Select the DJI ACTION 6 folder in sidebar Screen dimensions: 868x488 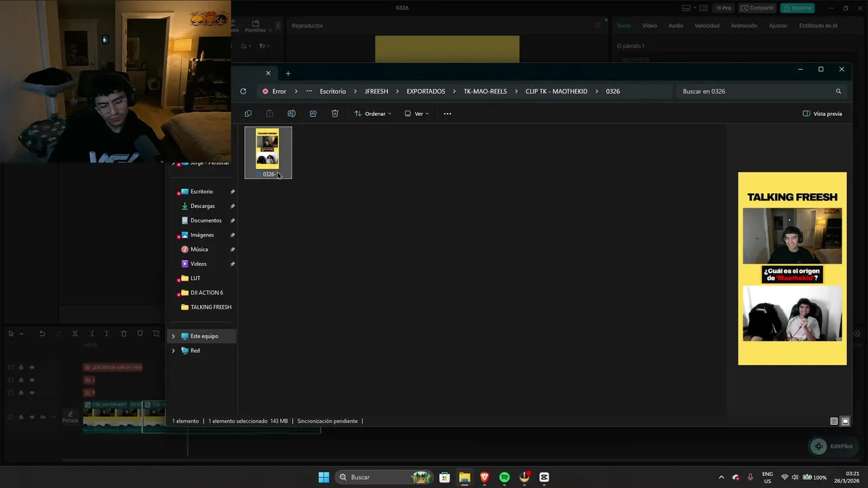point(201,293)
